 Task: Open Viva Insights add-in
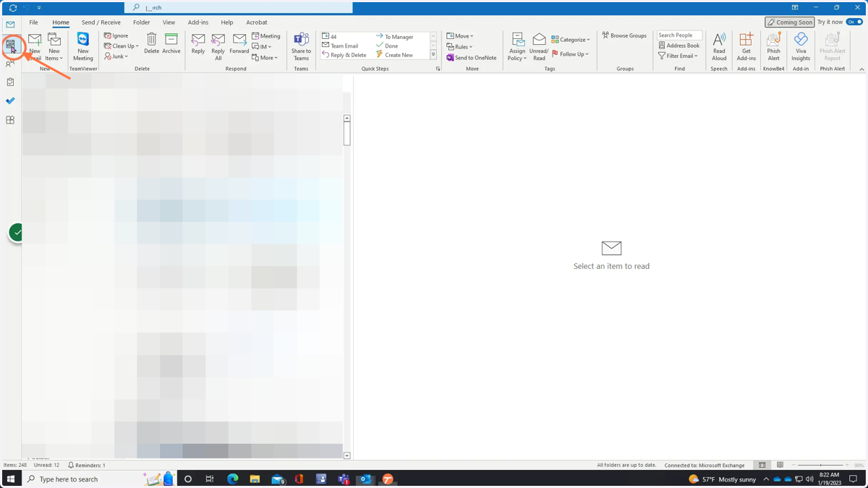(x=801, y=47)
